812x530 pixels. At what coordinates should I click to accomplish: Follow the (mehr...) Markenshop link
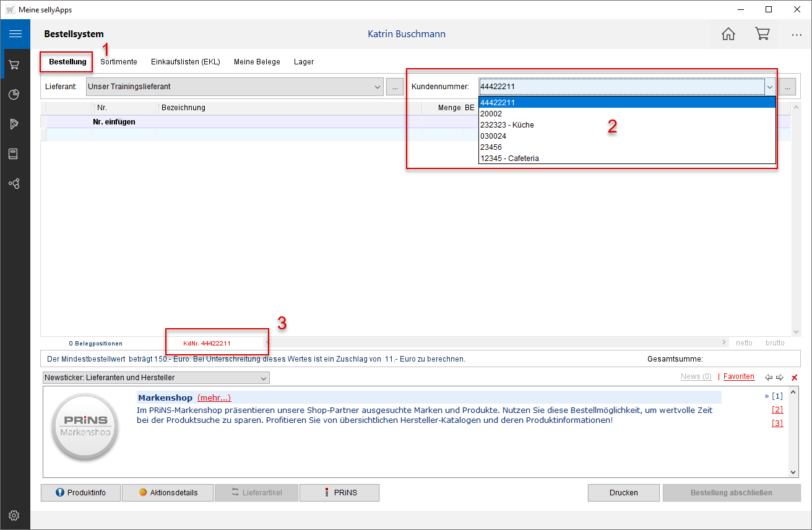[214, 397]
